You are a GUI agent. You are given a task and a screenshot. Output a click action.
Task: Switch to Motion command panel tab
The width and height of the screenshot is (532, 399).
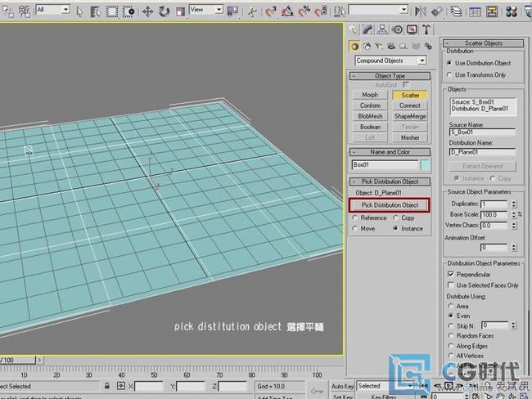click(397, 29)
